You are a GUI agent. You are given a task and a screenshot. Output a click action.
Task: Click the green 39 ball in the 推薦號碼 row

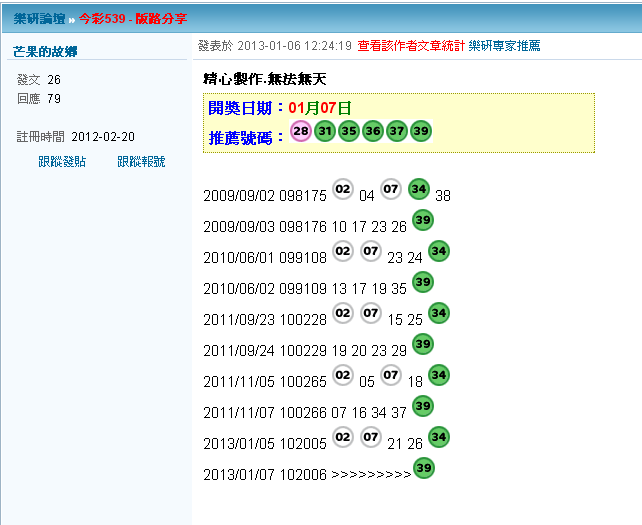(421, 132)
